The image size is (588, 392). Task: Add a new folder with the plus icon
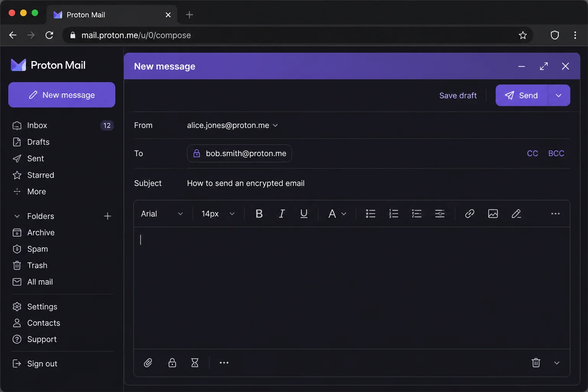point(108,216)
